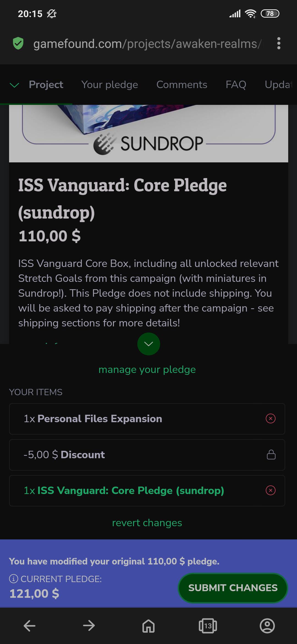Go back with browser back arrow
This screenshot has height=644, width=297.
[x=29, y=626]
